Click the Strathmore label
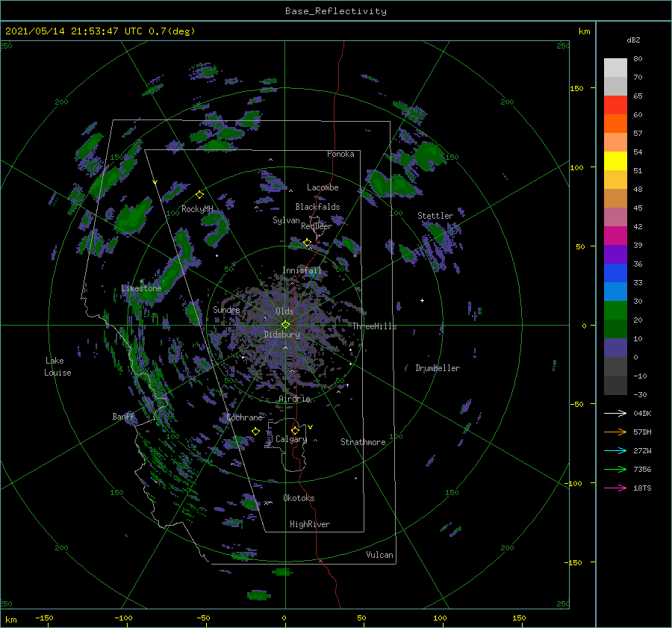The width and height of the screenshot is (672, 628). point(363,442)
